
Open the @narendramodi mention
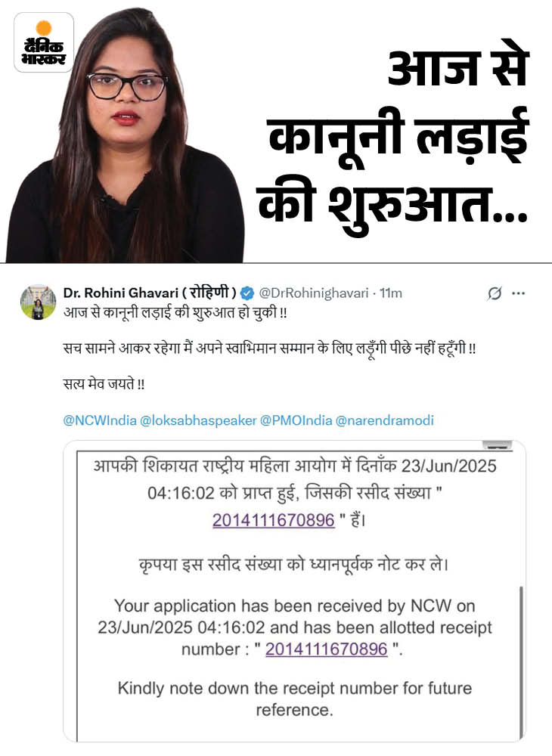click(x=384, y=420)
